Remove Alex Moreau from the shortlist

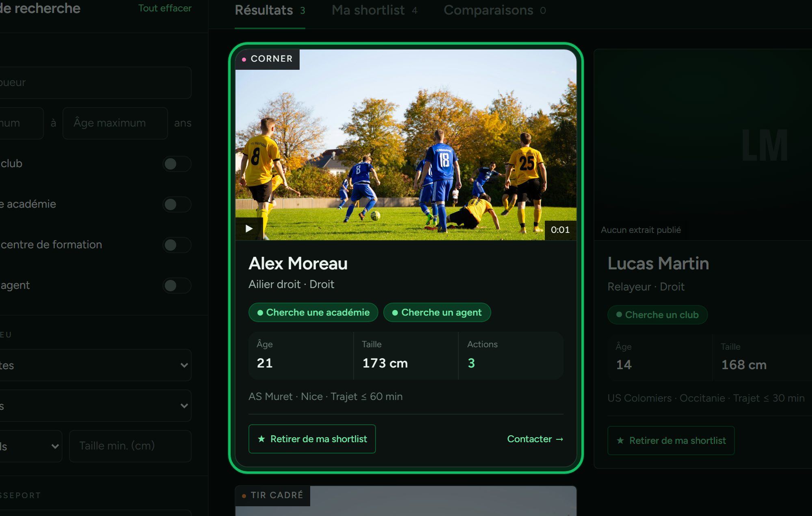pyautogui.click(x=312, y=439)
